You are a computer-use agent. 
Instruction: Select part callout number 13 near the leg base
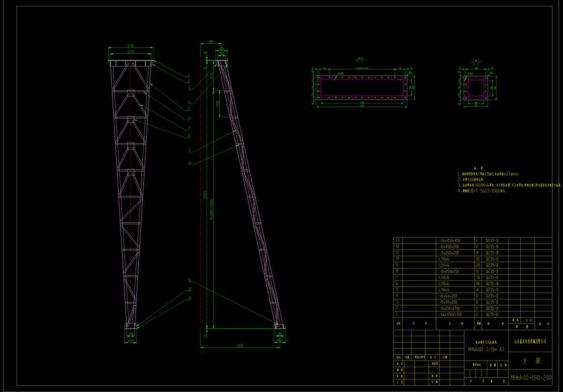[x=189, y=298]
